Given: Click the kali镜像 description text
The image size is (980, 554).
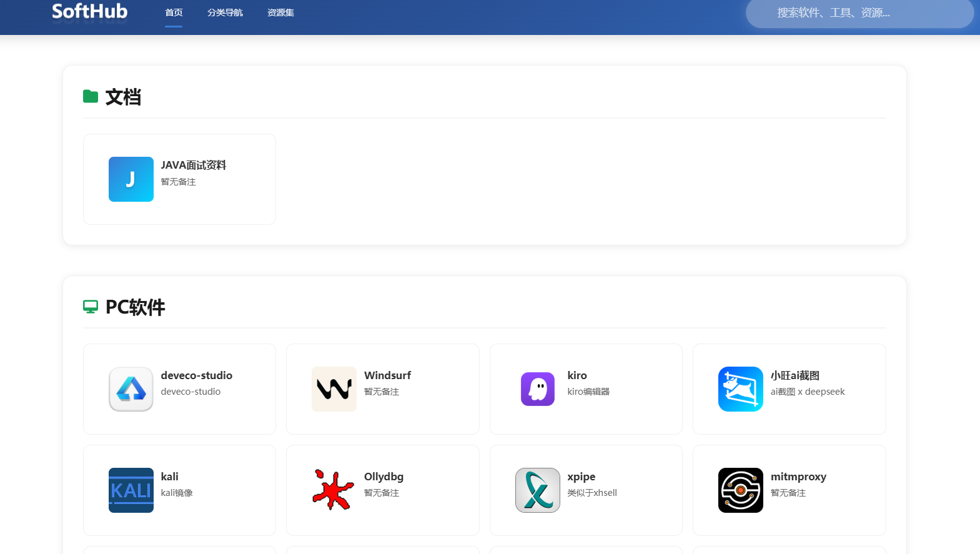Looking at the screenshot, I should pos(177,493).
